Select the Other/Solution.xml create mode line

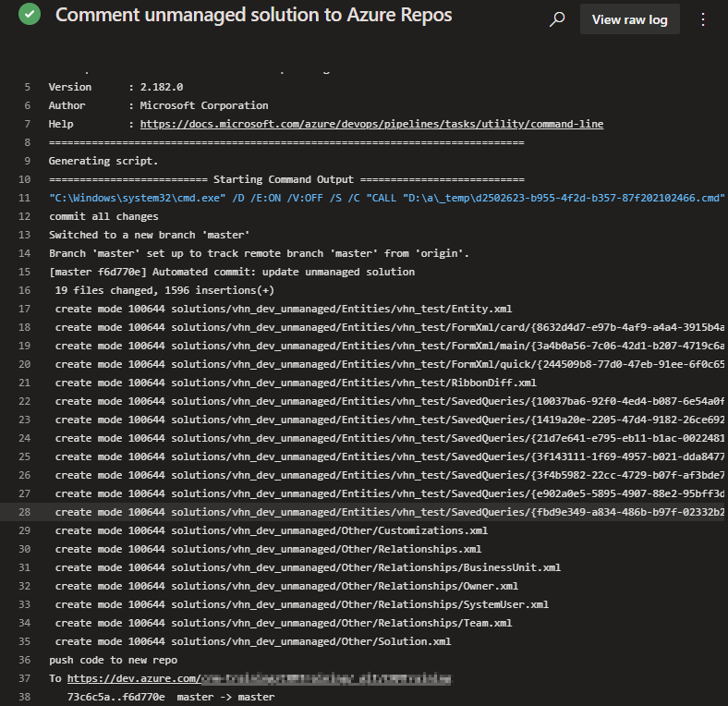pos(252,642)
